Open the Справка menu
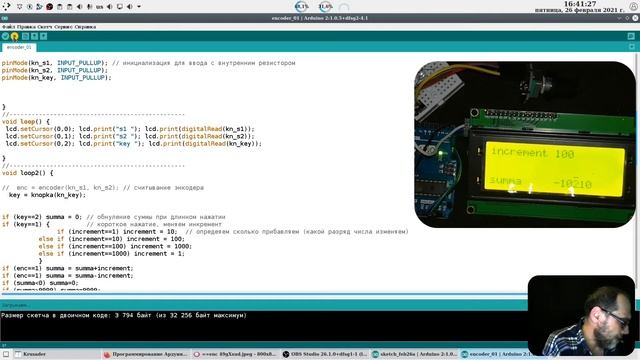 click(85, 27)
